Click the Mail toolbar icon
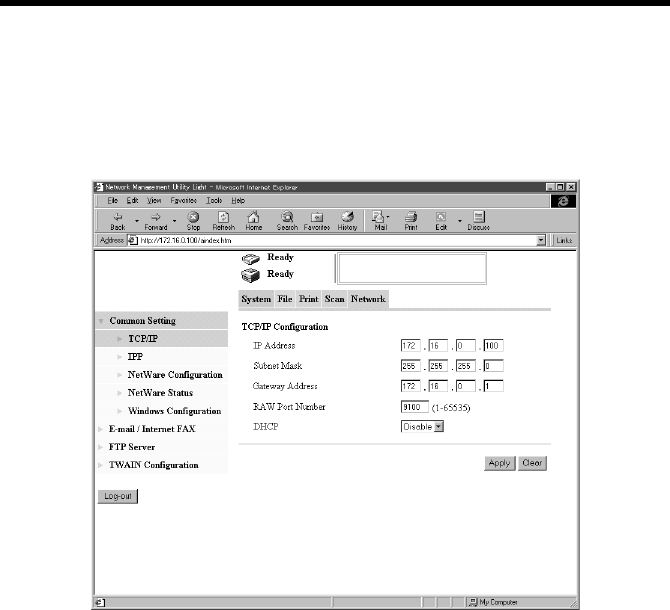Viewport: 670px width, 610px height. 378,217
